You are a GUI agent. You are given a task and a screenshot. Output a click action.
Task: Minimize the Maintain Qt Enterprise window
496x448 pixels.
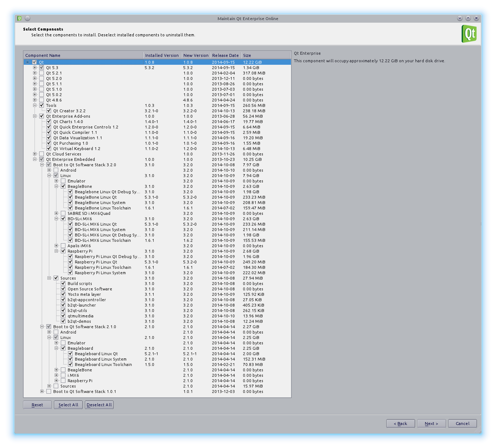click(x=460, y=18)
